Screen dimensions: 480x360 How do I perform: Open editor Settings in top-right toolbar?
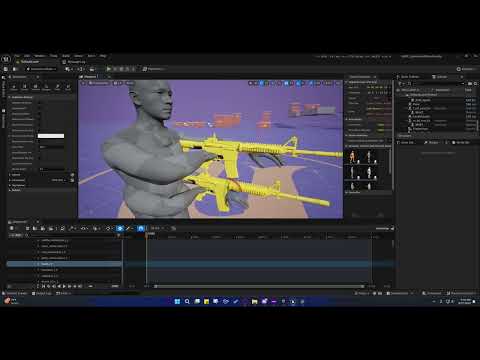(466, 69)
